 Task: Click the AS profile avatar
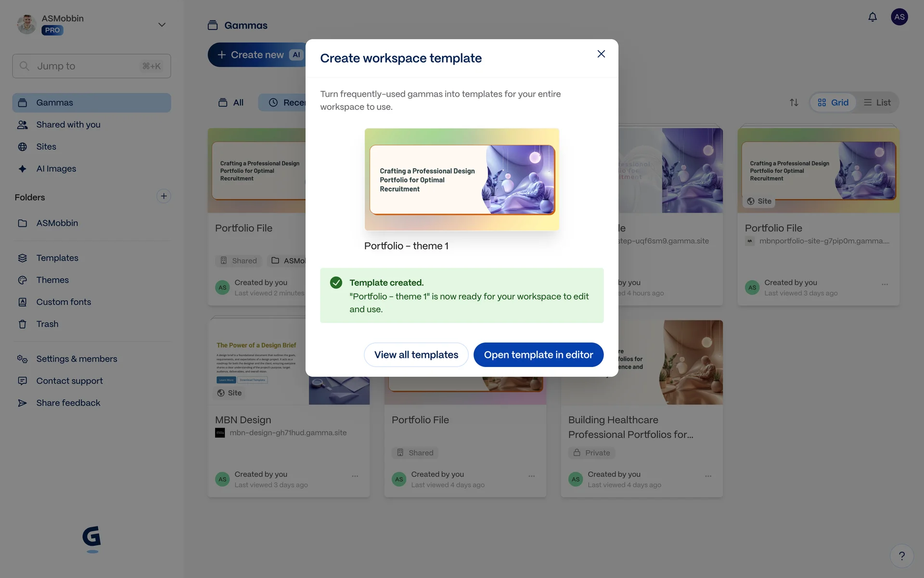pos(899,17)
